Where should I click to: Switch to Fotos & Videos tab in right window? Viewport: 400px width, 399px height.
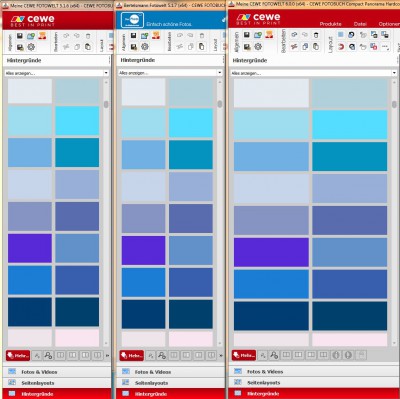click(x=313, y=371)
